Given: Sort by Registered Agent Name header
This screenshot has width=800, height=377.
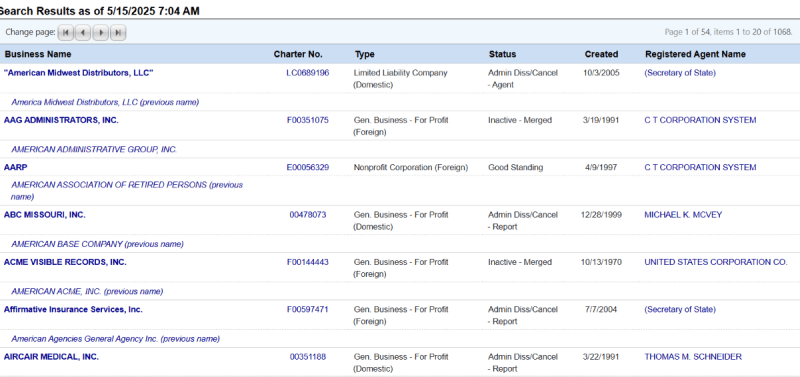Looking at the screenshot, I should (x=695, y=54).
